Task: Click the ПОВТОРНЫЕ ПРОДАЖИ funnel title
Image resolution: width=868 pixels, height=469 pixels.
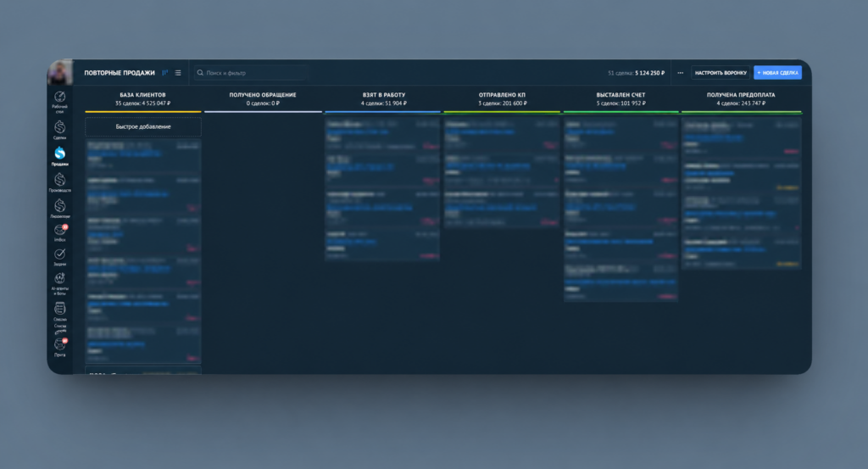Action: [x=120, y=73]
